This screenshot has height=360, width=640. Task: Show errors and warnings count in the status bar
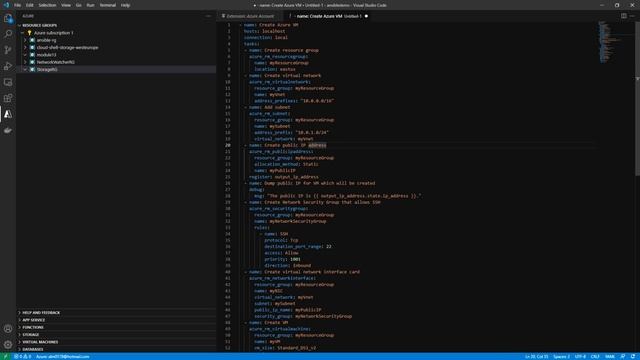[x=22, y=356]
